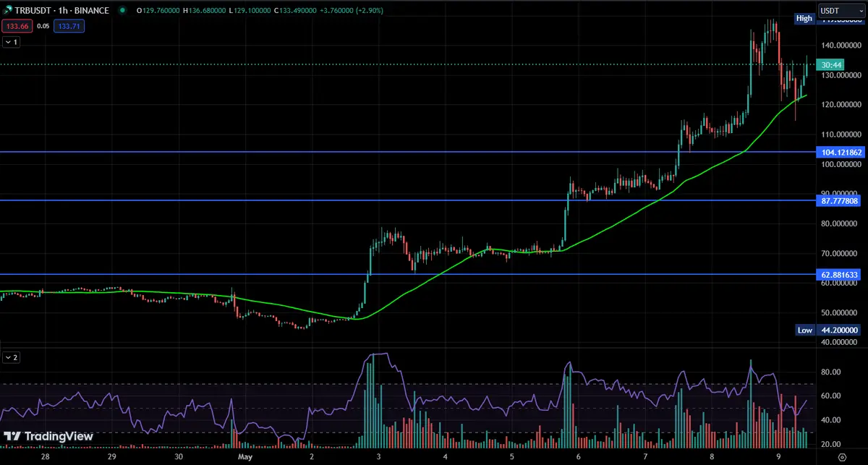Select the 87.777808 horizontal line price label
Image resolution: width=868 pixels, height=465 pixels.
[x=839, y=200]
